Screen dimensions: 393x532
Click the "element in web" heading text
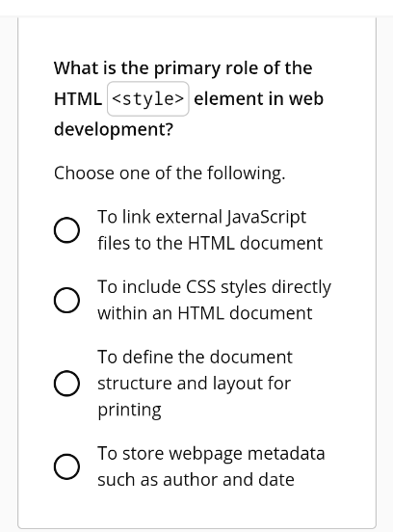(259, 98)
